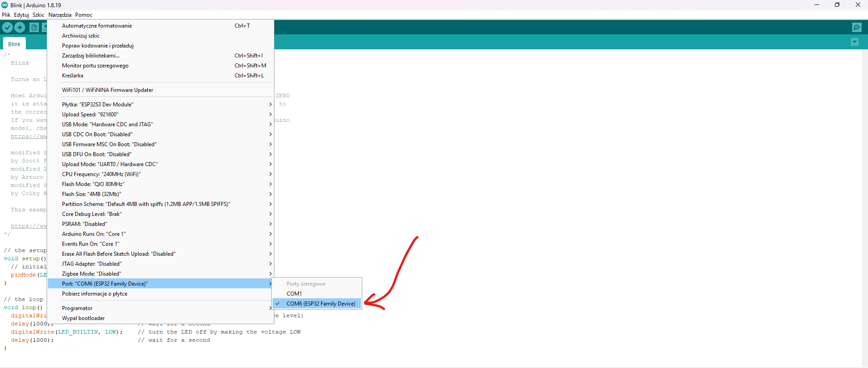Click the Arduino logo in title bar
868x368 pixels.
click(x=5, y=5)
